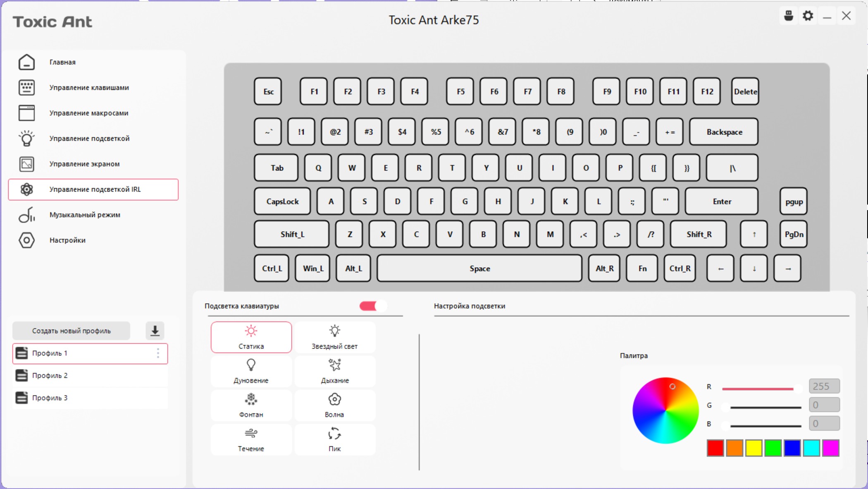Open the three-dot menu for Профиль 1
868x489 pixels.
pyautogui.click(x=158, y=353)
